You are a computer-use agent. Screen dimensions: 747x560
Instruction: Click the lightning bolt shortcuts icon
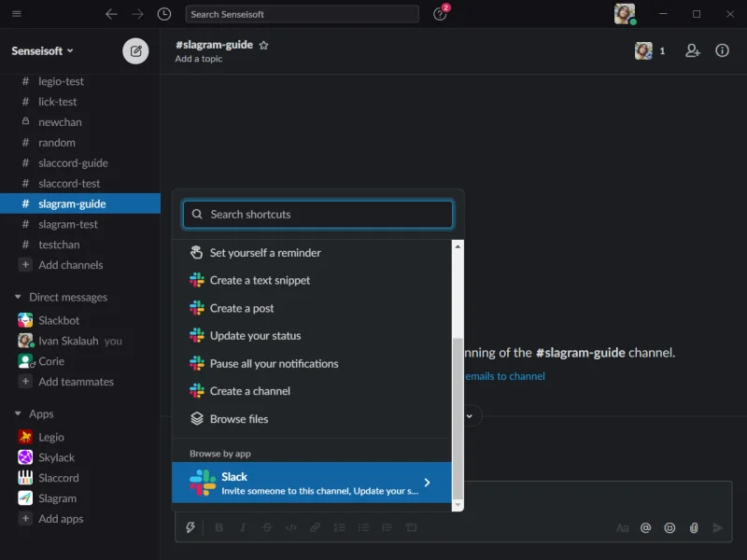[190, 527]
